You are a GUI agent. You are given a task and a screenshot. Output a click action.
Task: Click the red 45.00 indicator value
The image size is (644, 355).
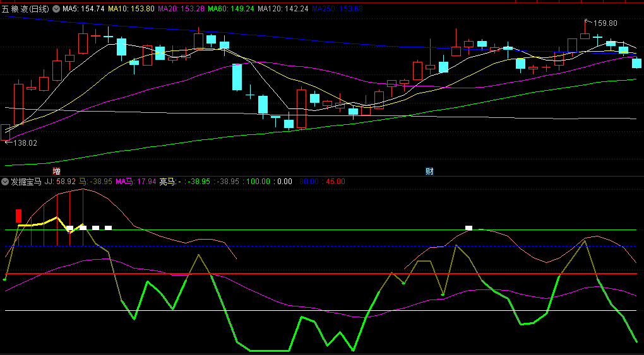pos(333,182)
